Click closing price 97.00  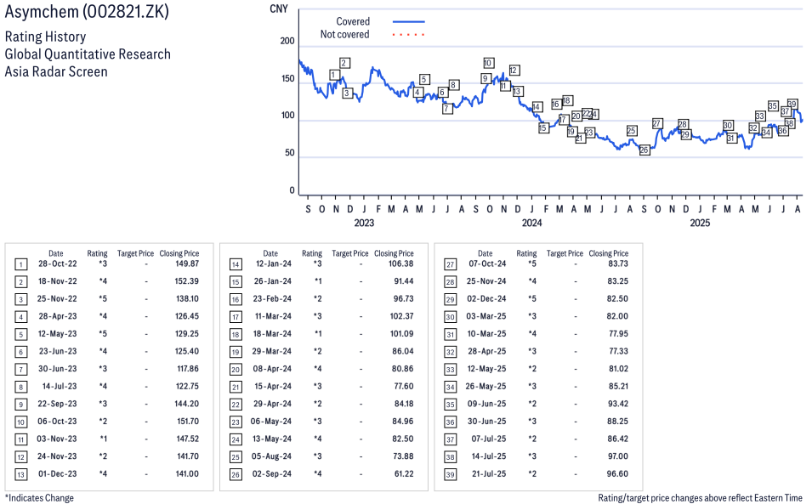618,457
